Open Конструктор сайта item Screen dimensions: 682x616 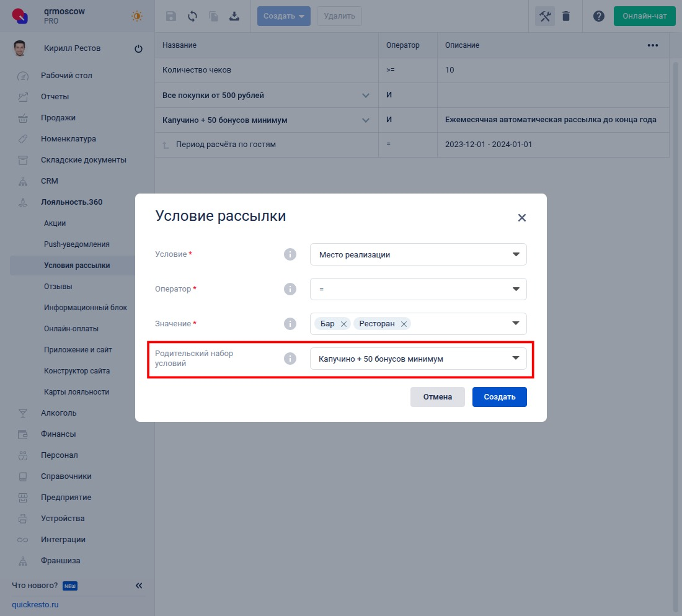point(76,371)
